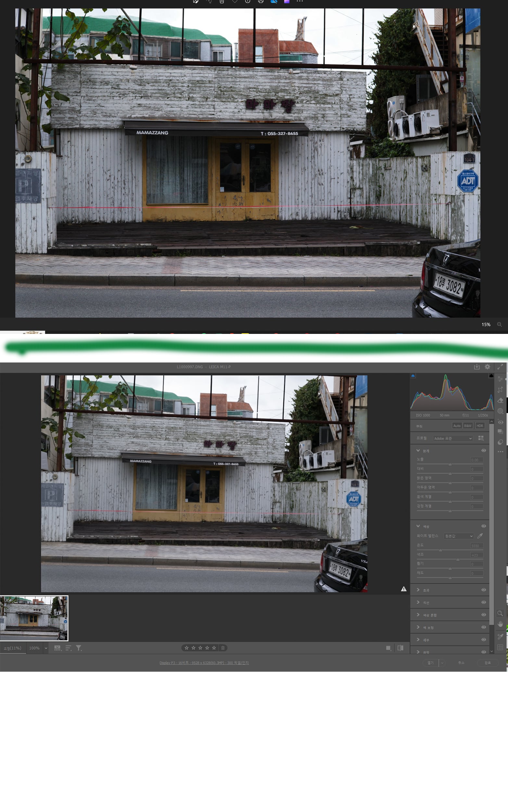The width and height of the screenshot is (508, 812).
Task: Open the Snapshots panel icon
Action: click(500, 431)
